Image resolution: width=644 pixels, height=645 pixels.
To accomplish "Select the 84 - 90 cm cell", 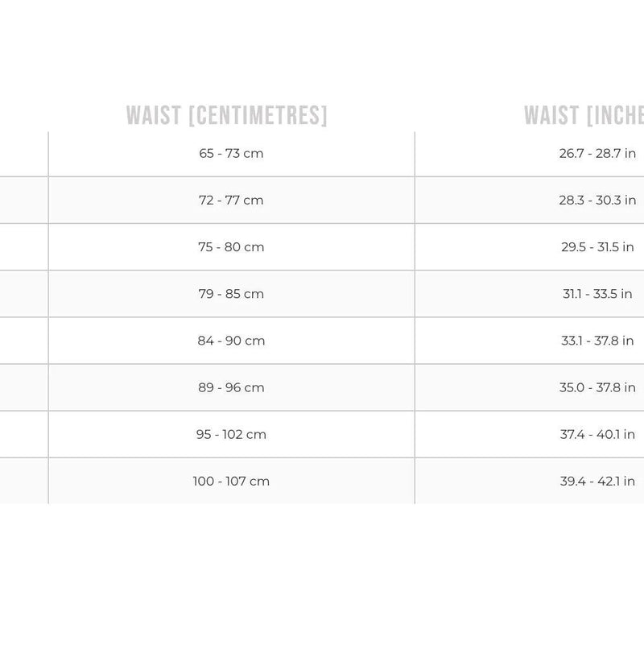I will pyautogui.click(x=232, y=341).
